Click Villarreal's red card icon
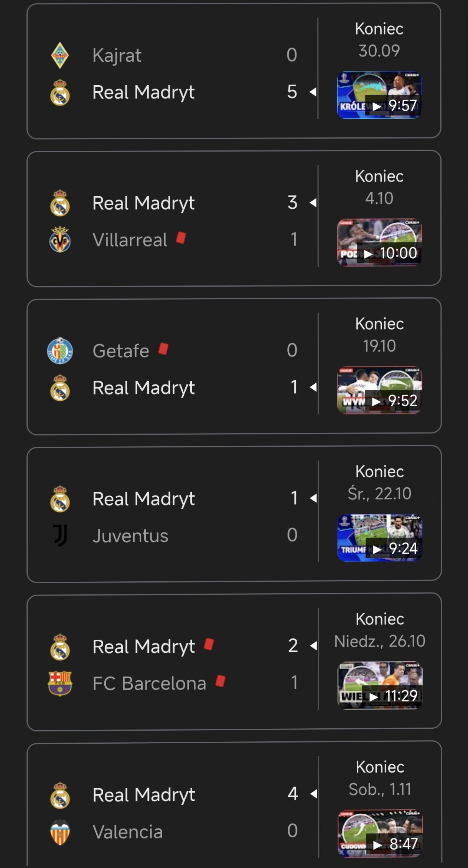Image resolution: width=468 pixels, height=868 pixels. click(x=181, y=238)
